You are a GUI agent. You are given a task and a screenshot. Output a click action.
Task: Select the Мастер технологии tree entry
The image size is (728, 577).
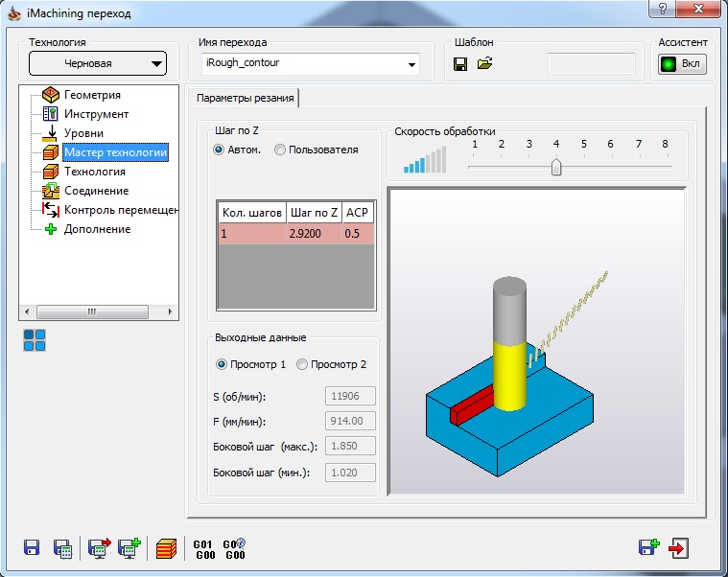[x=116, y=152]
